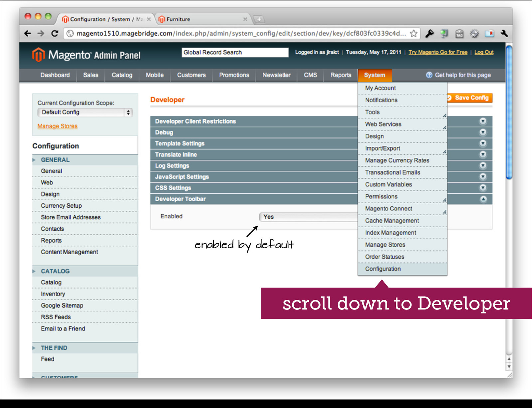Close the Furniture tab
This screenshot has width=532, height=410.
coord(245,19)
